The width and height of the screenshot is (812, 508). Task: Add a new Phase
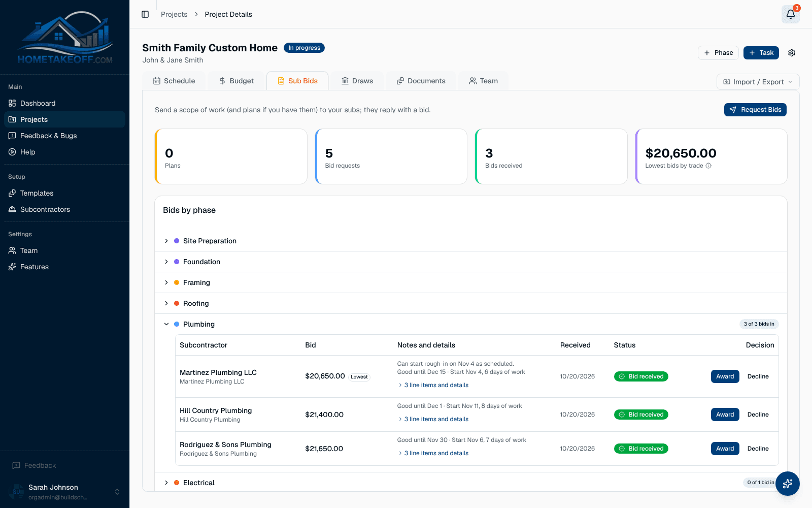(x=718, y=53)
